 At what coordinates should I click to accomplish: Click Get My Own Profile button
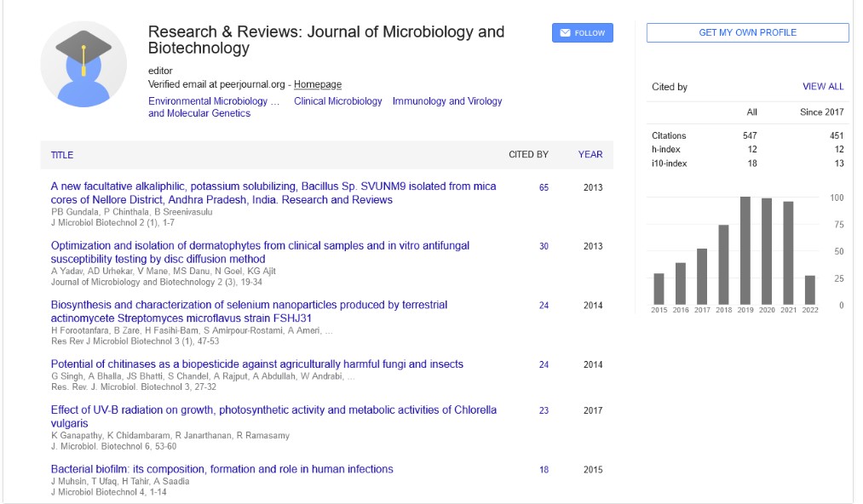[747, 32]
